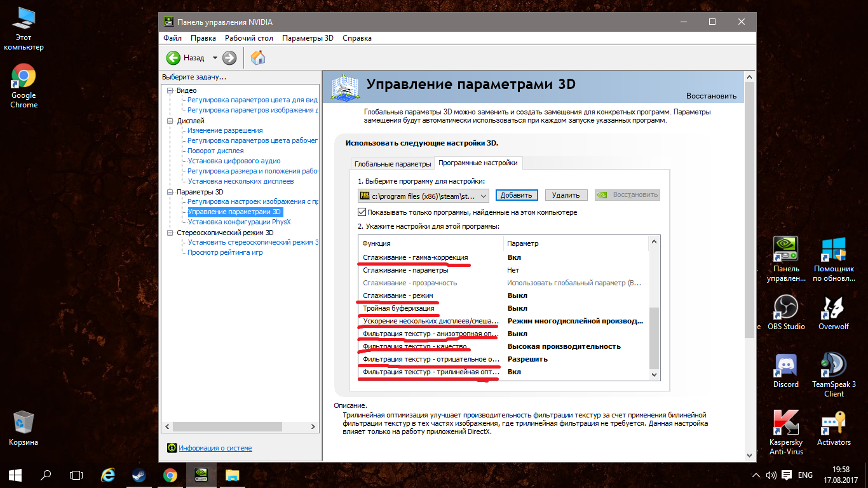The height and width of the screenshot is (488, 868).
Task: Collapse the Параметры 3D tree node
Action: click(170, 192)
